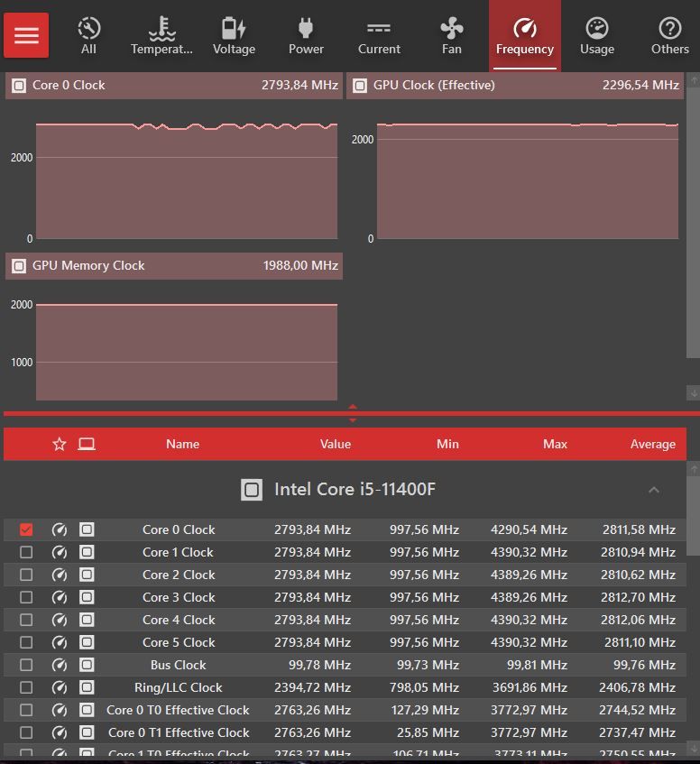
Task: Click the chip icon on GPU Memory Clock graph
Action: pos(19,266)
